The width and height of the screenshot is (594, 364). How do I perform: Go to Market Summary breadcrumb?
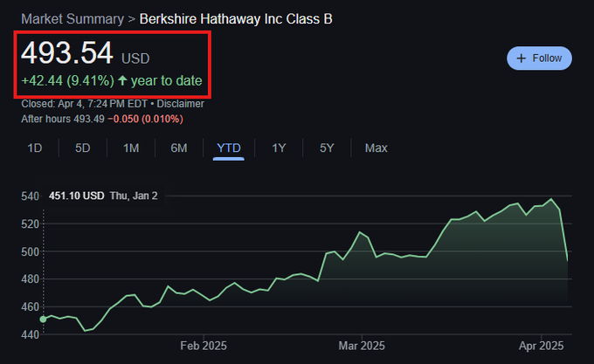[72, 18]
